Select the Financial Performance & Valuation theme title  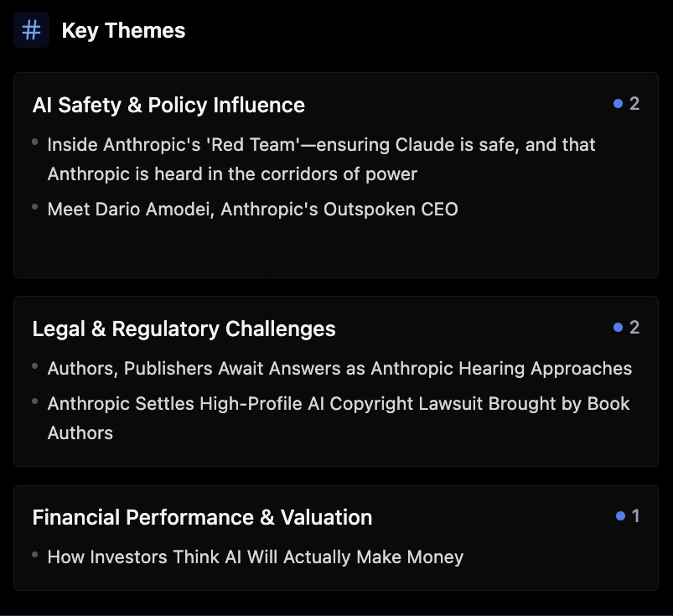[202, 517]
